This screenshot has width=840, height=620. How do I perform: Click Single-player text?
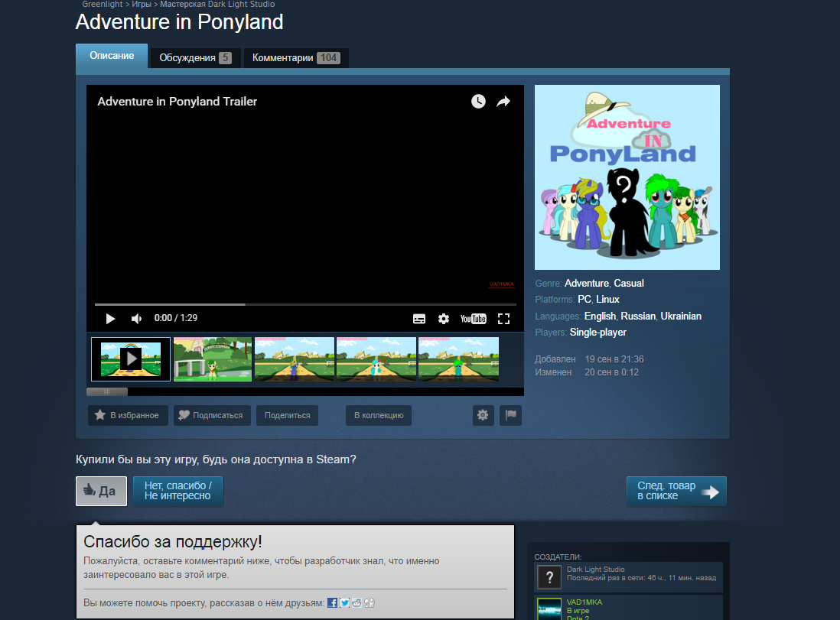[598, 333]
